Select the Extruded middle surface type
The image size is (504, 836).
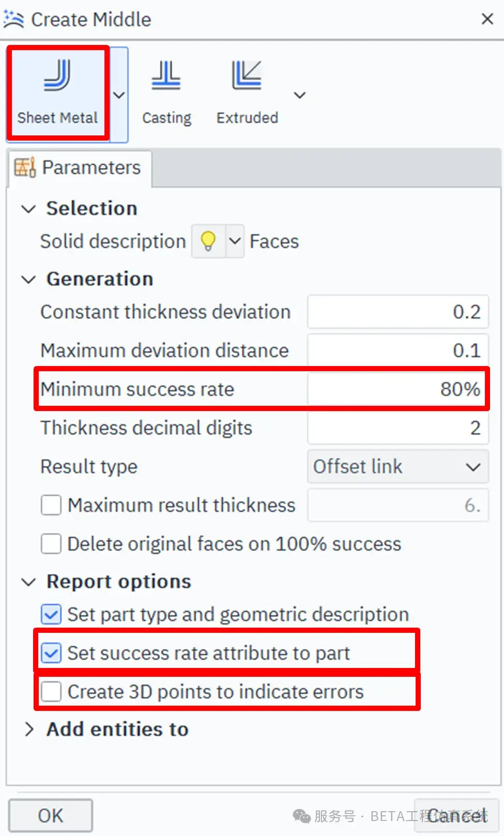247,92
